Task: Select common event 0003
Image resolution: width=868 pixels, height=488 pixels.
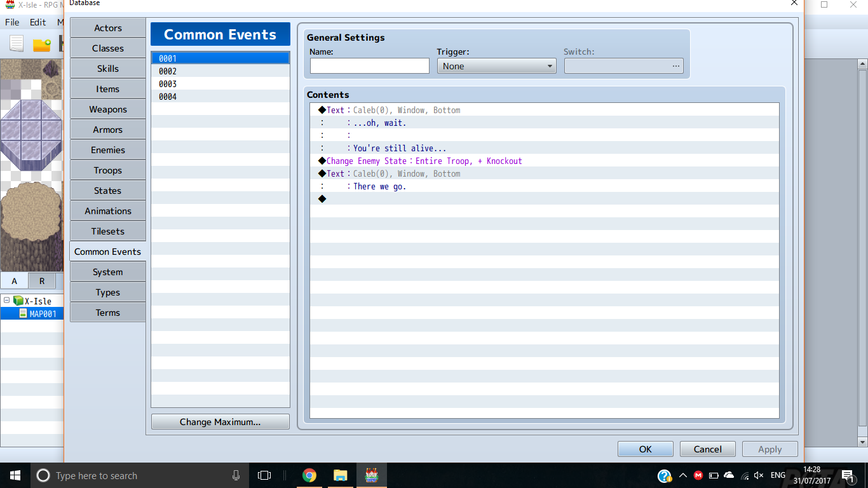Action: click(220, 84)
